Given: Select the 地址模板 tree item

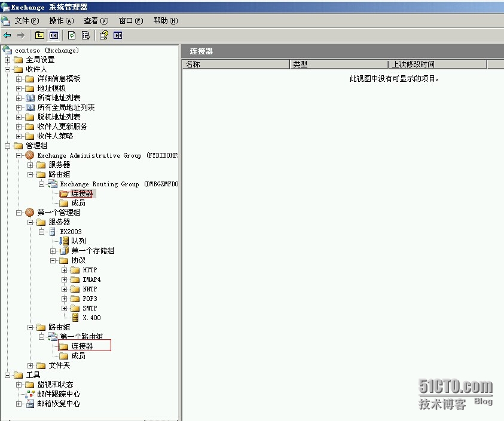Looking at the screenshot, I should pyautogui.click(x=51, y=88).
